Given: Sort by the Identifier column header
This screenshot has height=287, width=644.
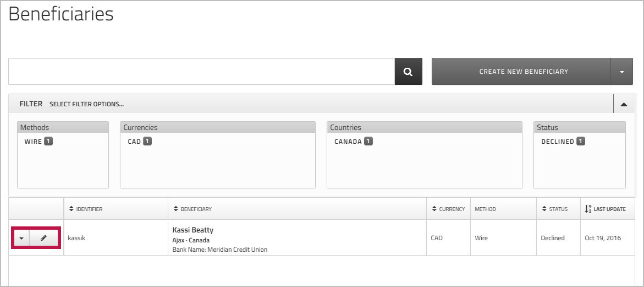Looking at the screenshot, I should click(x=89, y=209).
